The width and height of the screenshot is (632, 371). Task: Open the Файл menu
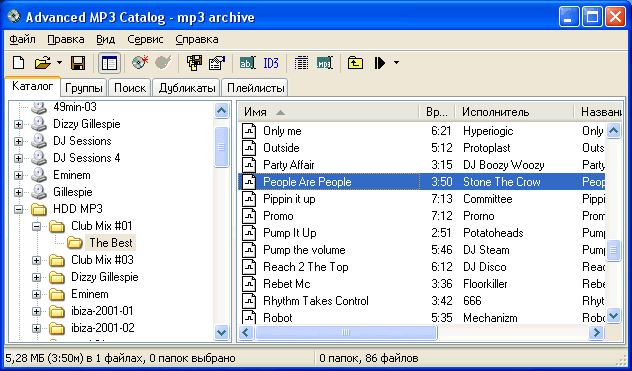(x=23, y=40)
